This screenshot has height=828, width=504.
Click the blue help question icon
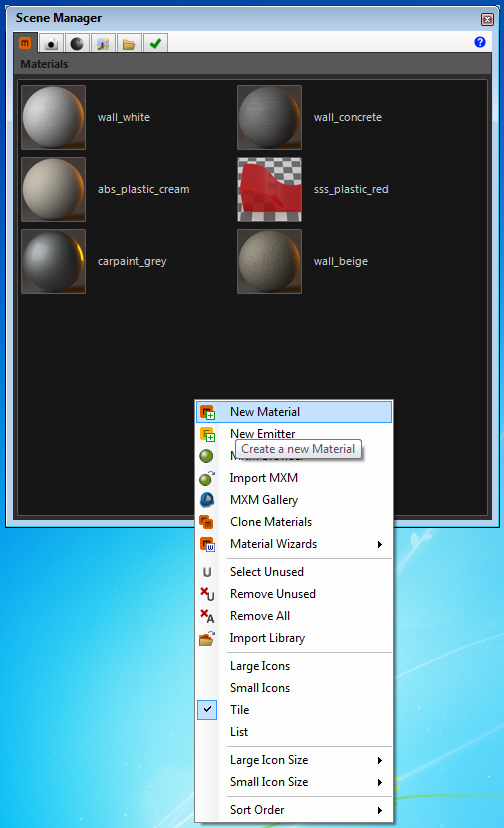480,42
